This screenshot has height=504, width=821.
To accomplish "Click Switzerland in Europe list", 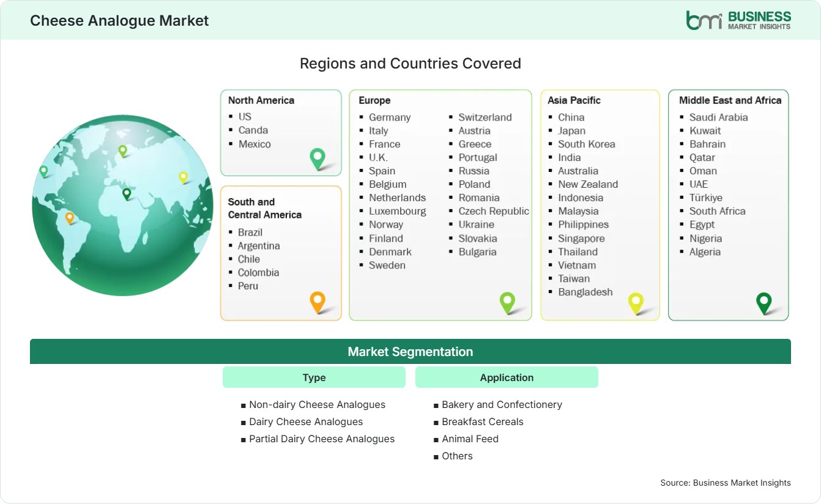I will 485,117.
